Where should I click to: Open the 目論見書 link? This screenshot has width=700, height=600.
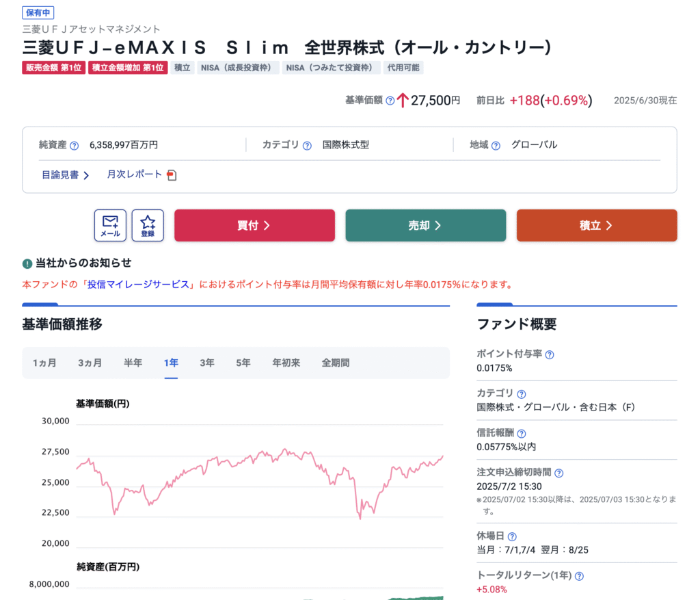[x=65, y=175]
